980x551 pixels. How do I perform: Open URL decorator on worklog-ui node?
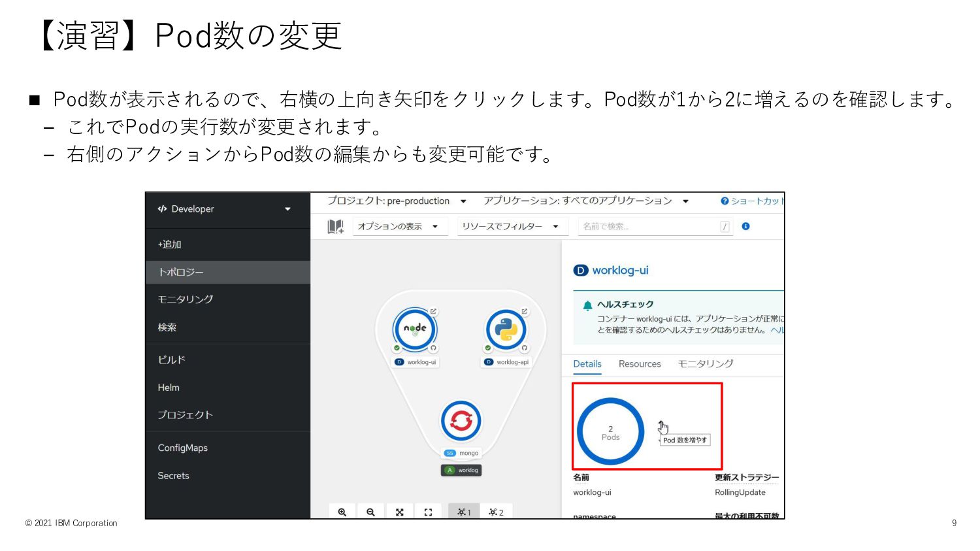click(x=433, y=311)
